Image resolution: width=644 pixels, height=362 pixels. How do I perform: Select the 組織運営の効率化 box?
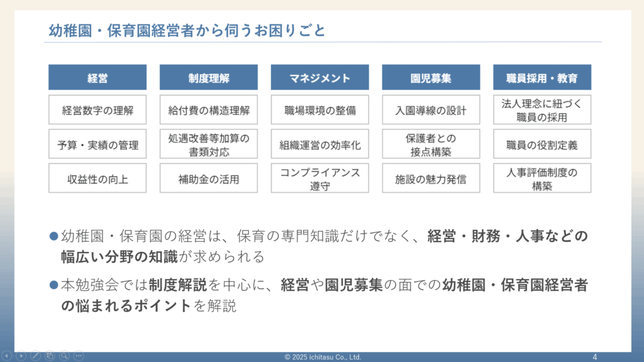tap(320, 144)
